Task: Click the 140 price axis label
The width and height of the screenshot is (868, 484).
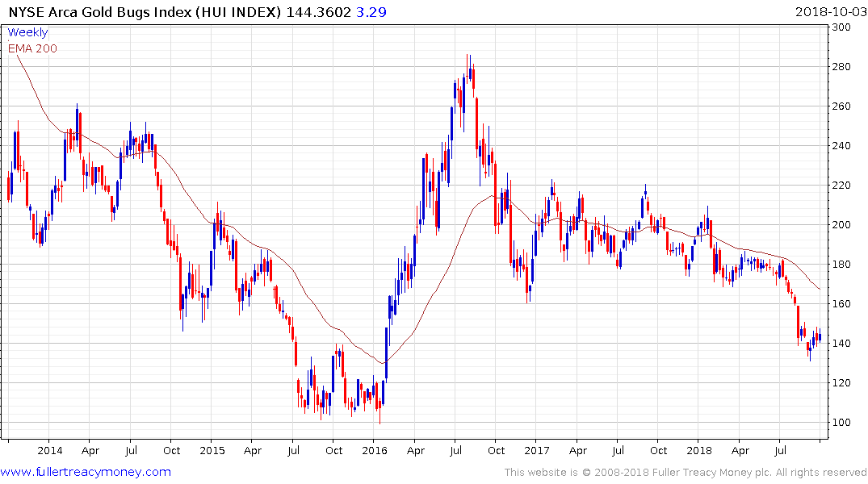Action: pos(841,343)
